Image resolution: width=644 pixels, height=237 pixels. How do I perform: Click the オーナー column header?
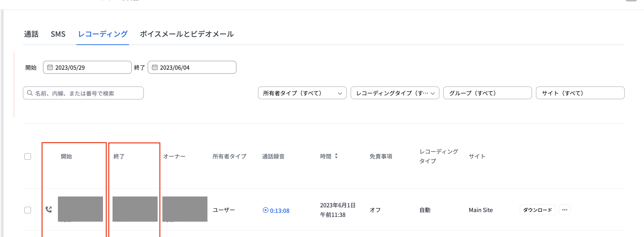click(x=174, y=156)
